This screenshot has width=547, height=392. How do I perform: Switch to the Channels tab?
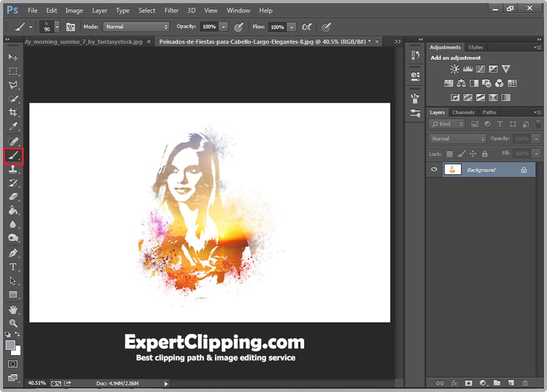[x=463, y=113]
